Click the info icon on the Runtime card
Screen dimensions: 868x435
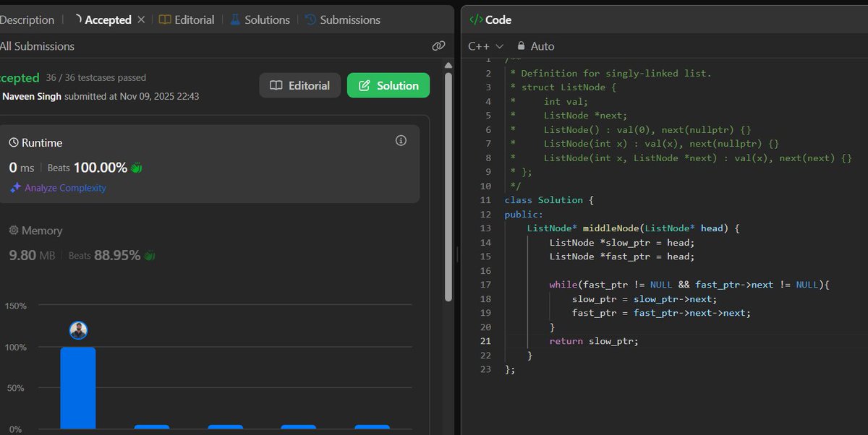point(401,141)
